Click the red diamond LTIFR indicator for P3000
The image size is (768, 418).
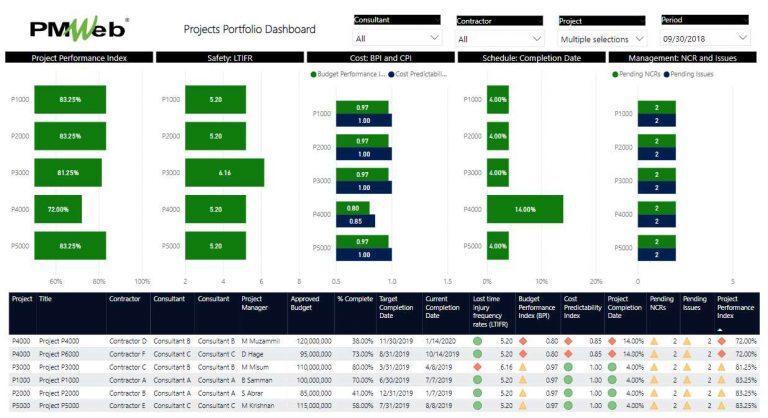[x=478, y=367]
